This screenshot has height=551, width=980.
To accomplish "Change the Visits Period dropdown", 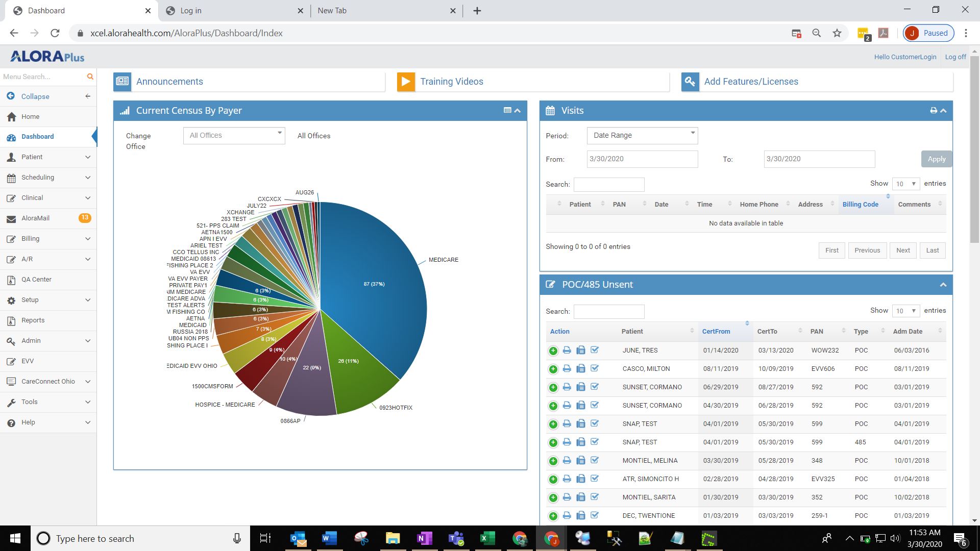I will (642, 135).
